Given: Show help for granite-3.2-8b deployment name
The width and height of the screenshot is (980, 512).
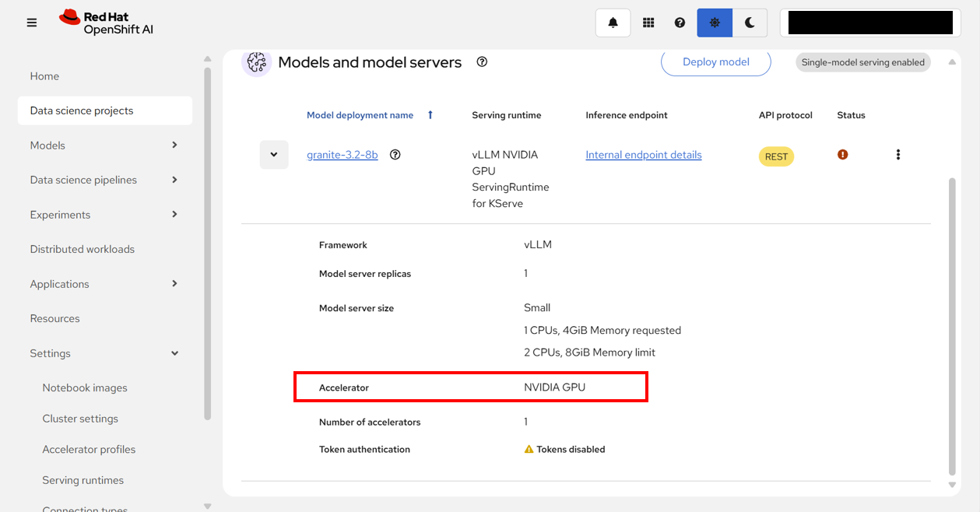Looking at the screenshot, I should point(395,155).
